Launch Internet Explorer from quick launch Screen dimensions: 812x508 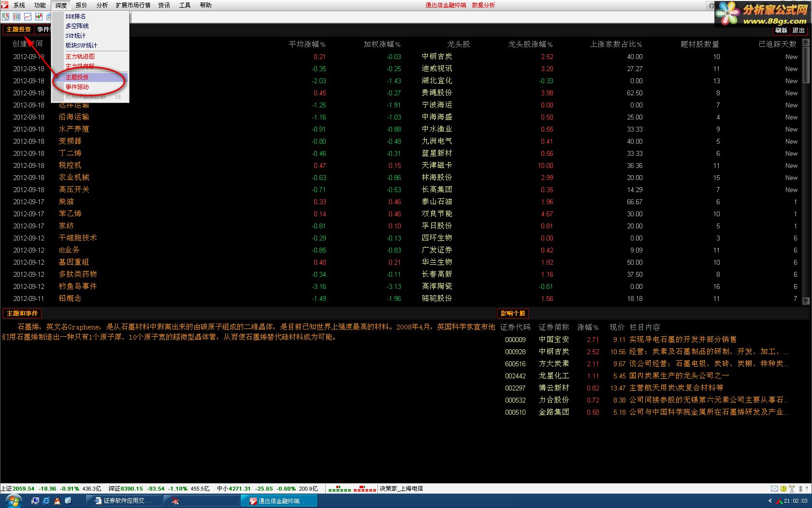(x=46, y=501)
